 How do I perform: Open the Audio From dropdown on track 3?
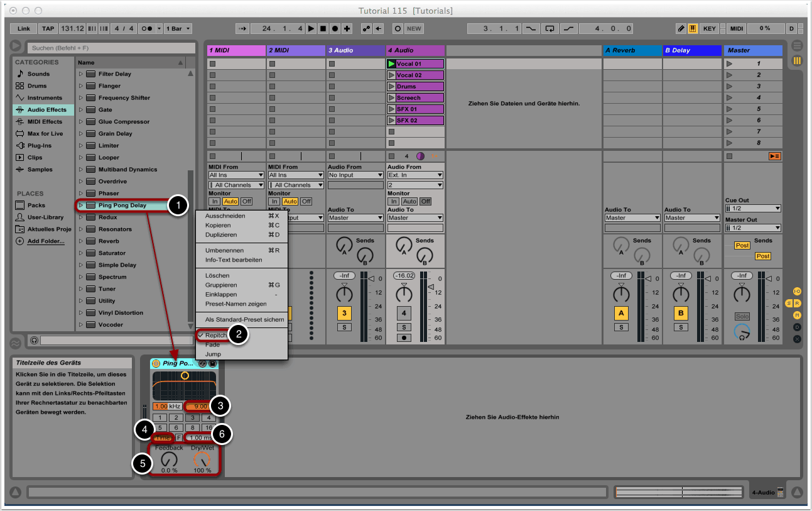355,175
